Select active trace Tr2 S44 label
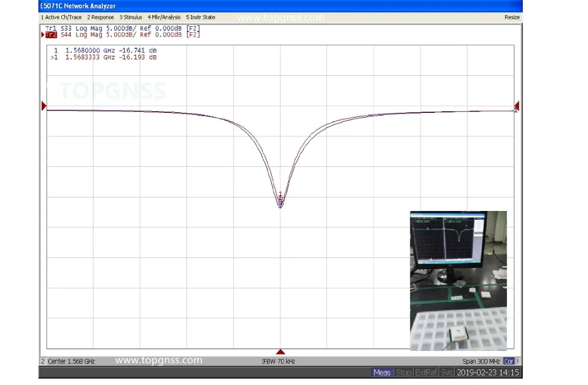588x385 pixels. point(123,35)
